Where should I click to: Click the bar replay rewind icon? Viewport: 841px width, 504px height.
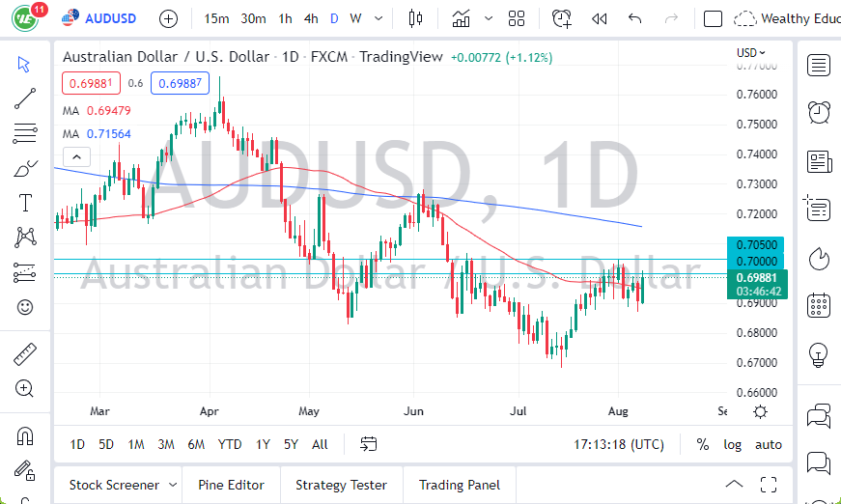tap(599, 18)
